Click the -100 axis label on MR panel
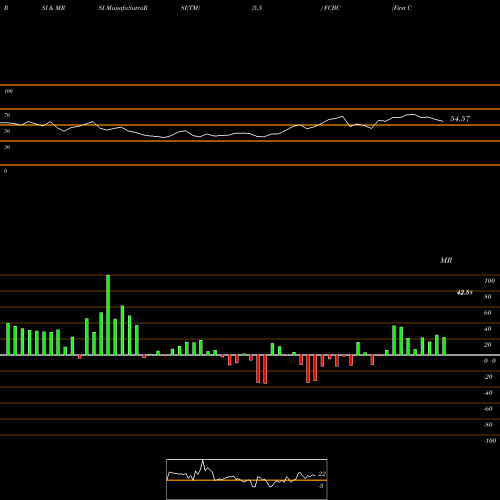Screen dimensions: 500x500 point(490,441)
